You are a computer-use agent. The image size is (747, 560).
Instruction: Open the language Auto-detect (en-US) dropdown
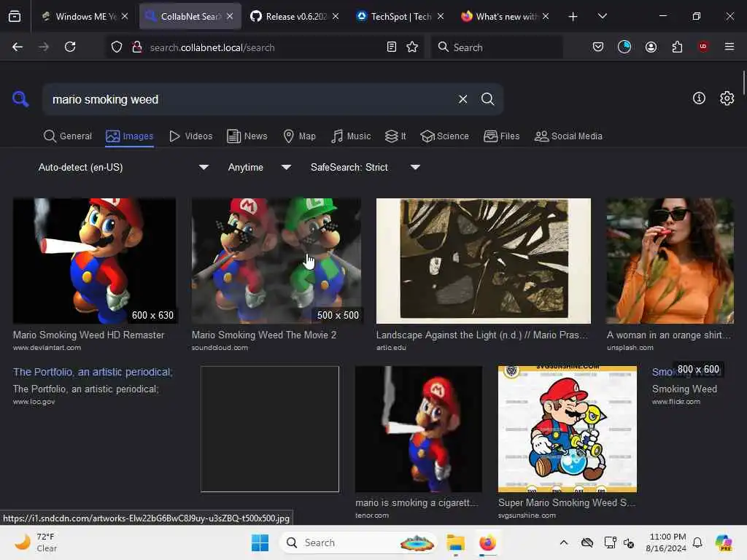click(x=123, y=167)
